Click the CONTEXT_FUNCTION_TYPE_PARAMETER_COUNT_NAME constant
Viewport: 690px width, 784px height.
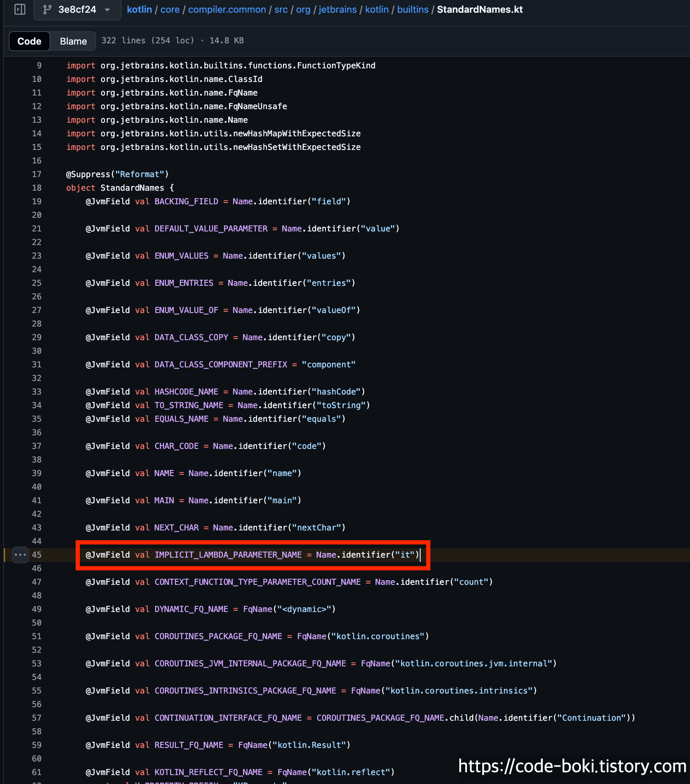257,582
